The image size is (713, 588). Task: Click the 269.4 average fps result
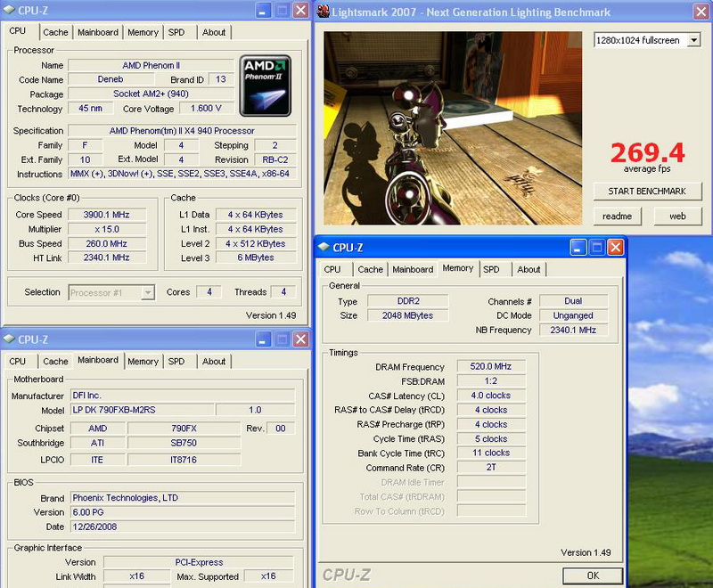pyautogui.click(x=647, y=152)
